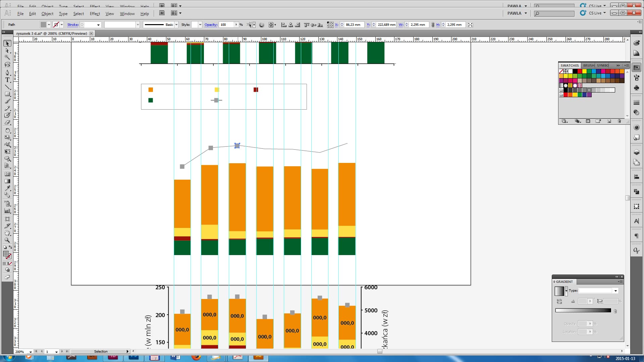This screenshot has width=644, height=362.
Task: Select the Hand tool
Action: [x=7, y=233]
